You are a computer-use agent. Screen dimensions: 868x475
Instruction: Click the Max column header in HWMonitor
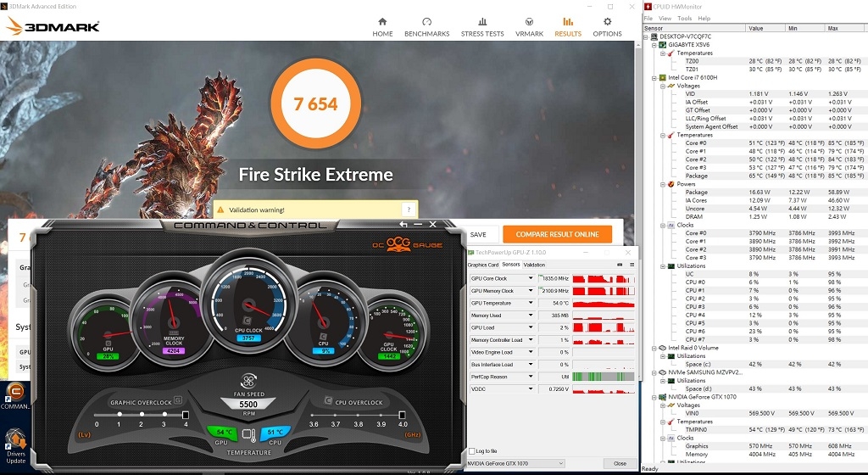847,28
